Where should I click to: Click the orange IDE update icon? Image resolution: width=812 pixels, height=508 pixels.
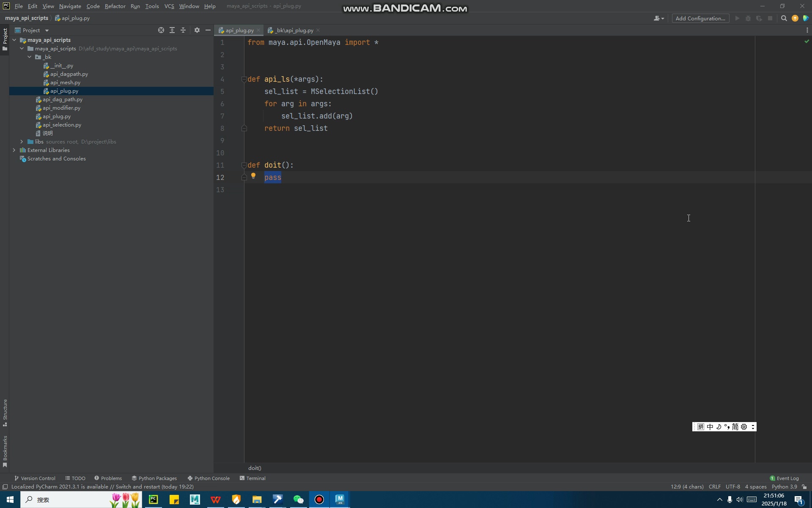click(x=795, y=18)
